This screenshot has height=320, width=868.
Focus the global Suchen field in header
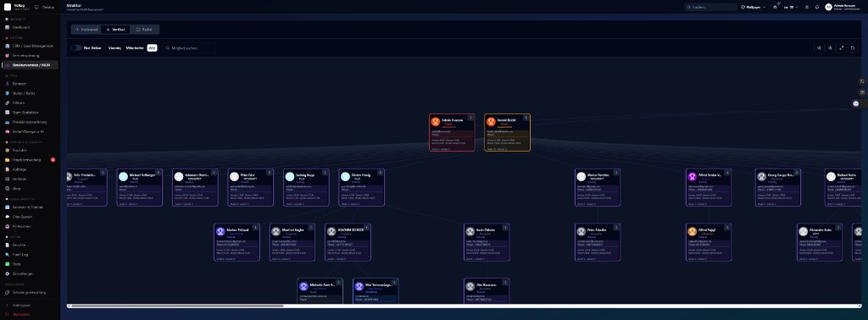(x=711, y=7)
